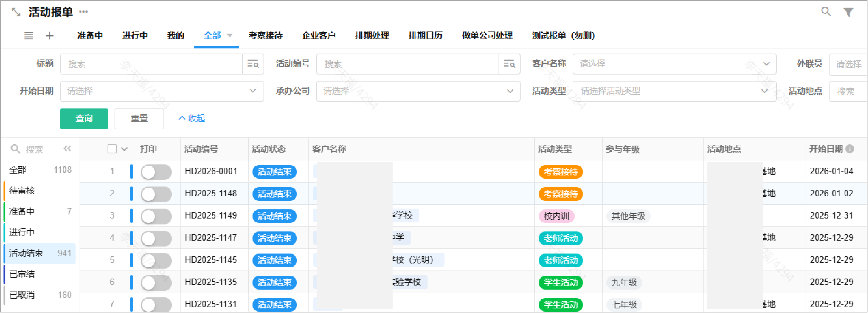The width and height of the screenshot is (868, 313).
Task: Switch to the 排期日历 tab
Action: coord(425,36)
